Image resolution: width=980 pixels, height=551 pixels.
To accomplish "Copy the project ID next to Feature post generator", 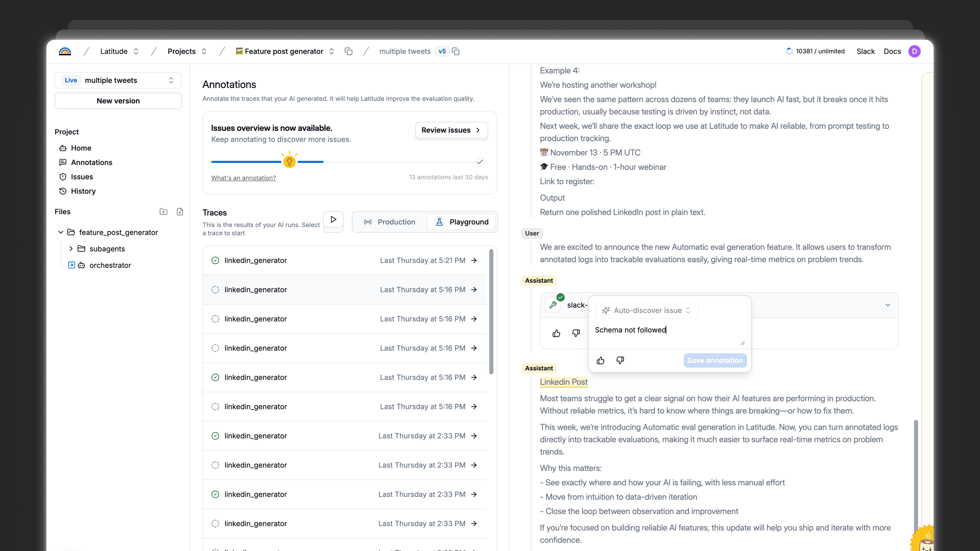I will click(x=348, y=51).
